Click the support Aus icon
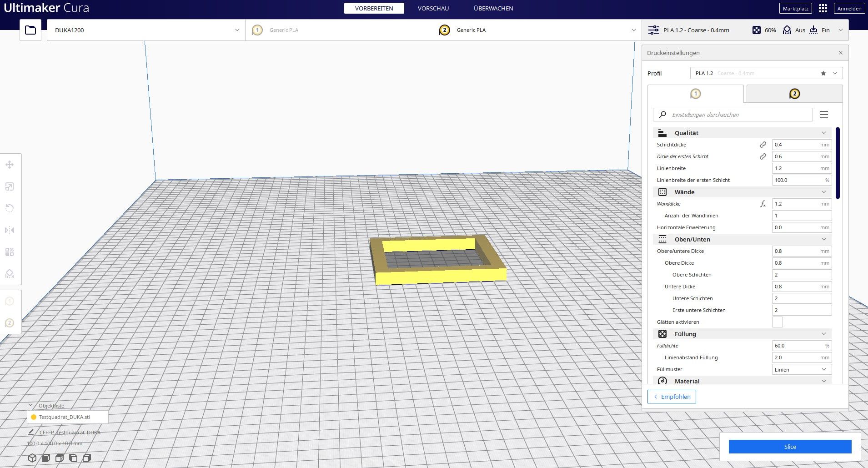Screen dimensions: 868x468 tap(787, 30)
